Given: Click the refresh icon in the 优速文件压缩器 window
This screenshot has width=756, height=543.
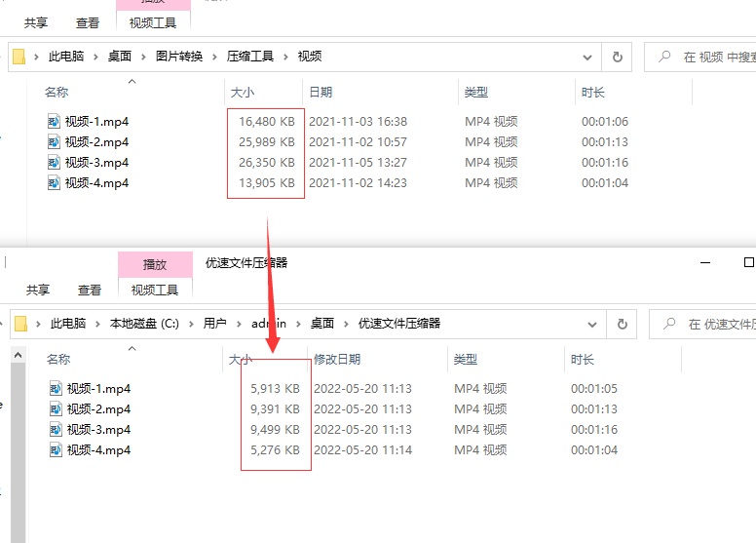Looking at the screenshot, I should pyautogui.click(x=622, y=324).
